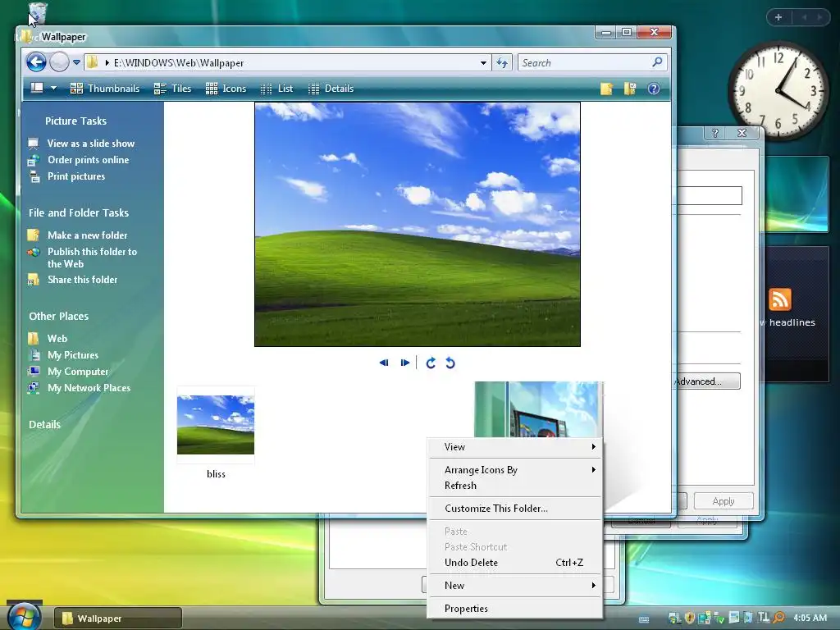Viewport: 840px width, 630px height.
Task: Click the text field in background dialog
Action: pyautogui.click(x=710, y=195)
